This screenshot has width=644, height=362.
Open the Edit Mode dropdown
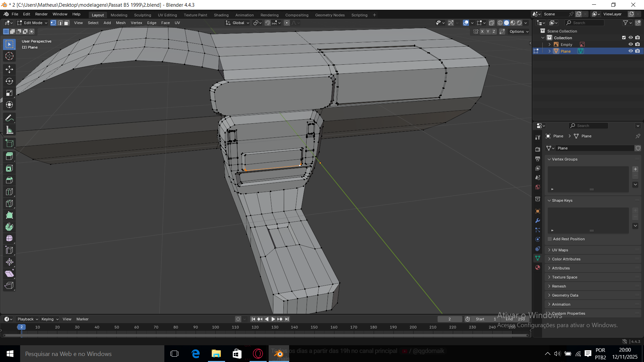[33, 23]
